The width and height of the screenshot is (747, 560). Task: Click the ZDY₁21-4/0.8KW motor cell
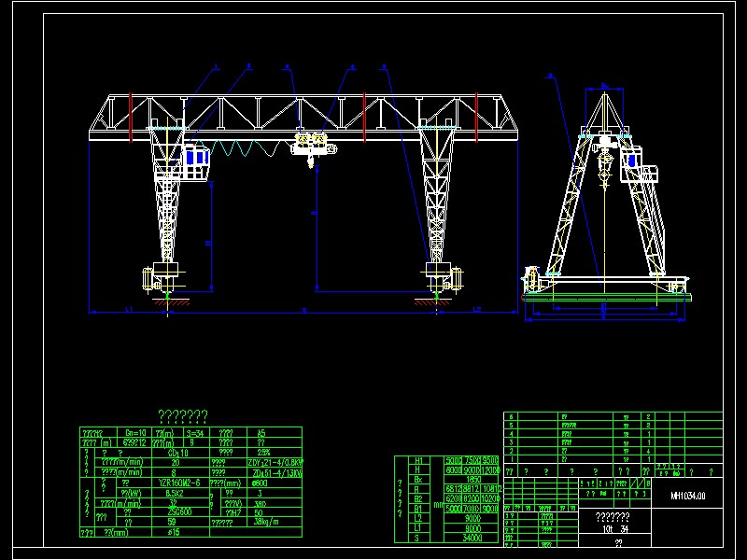[275, 462]
